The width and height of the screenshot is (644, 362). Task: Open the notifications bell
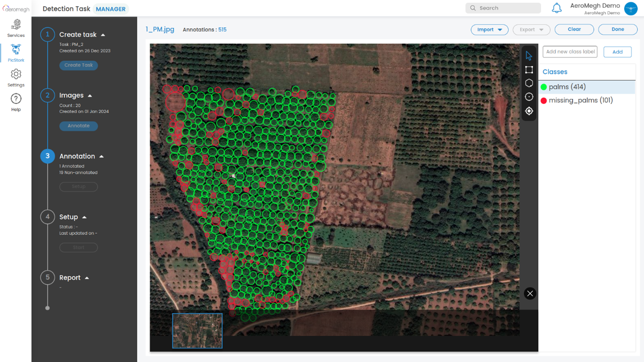point(557,8)
